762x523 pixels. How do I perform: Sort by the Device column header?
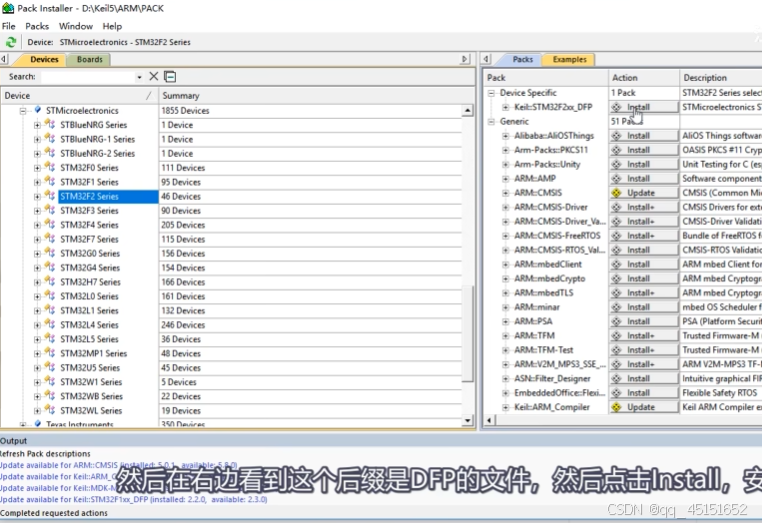(79, 96)
